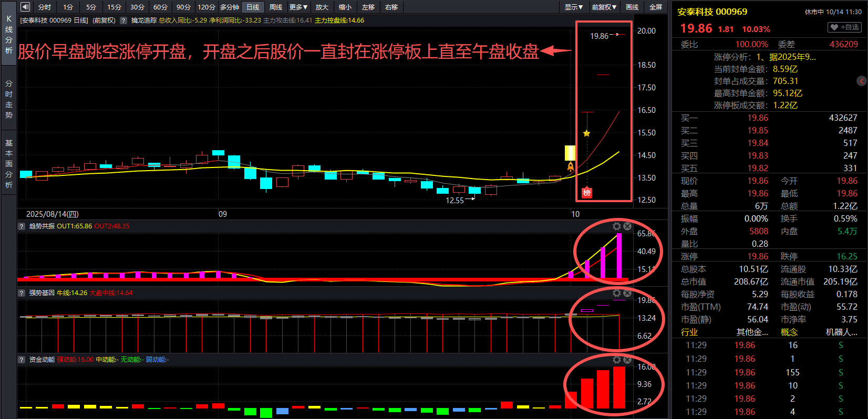Click 最高封单金额 95.12亿 value

pos(788,93)
